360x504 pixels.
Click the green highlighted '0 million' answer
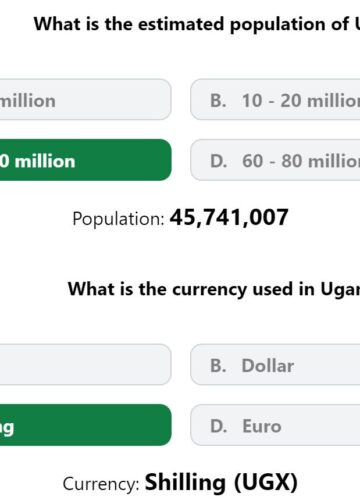tap(86, 160)
